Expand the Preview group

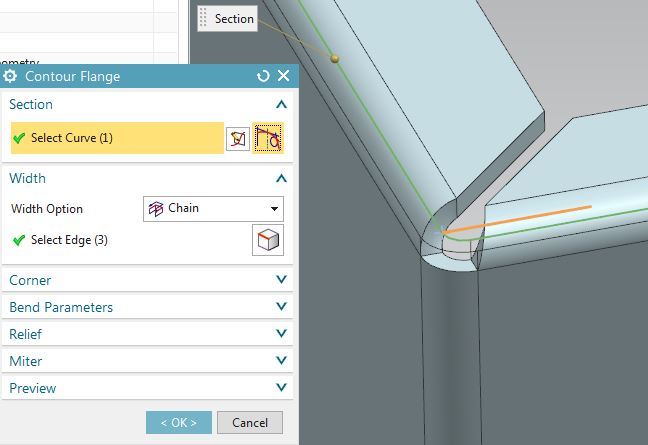tap(281, 389)
